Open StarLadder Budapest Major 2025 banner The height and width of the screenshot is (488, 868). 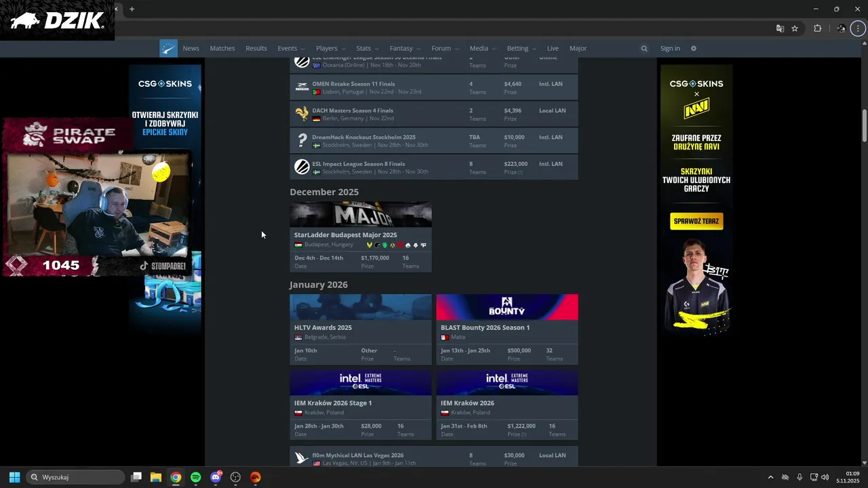pyautogui.click(x=361, y=215)
